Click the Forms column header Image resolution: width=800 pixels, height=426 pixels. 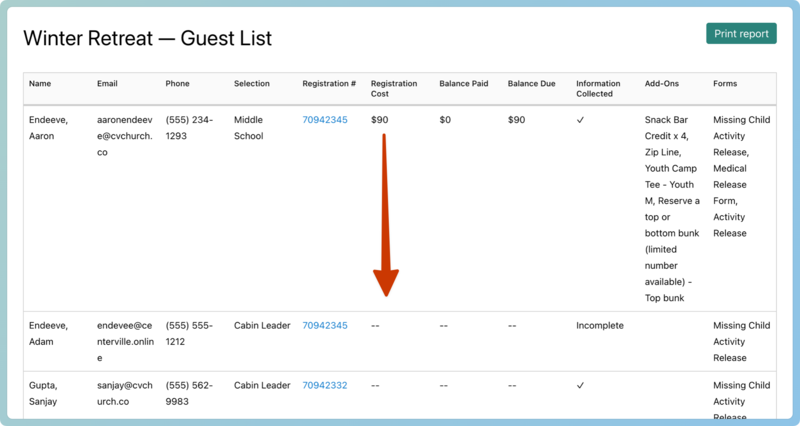pyautogui.click(x=724, y=84)
